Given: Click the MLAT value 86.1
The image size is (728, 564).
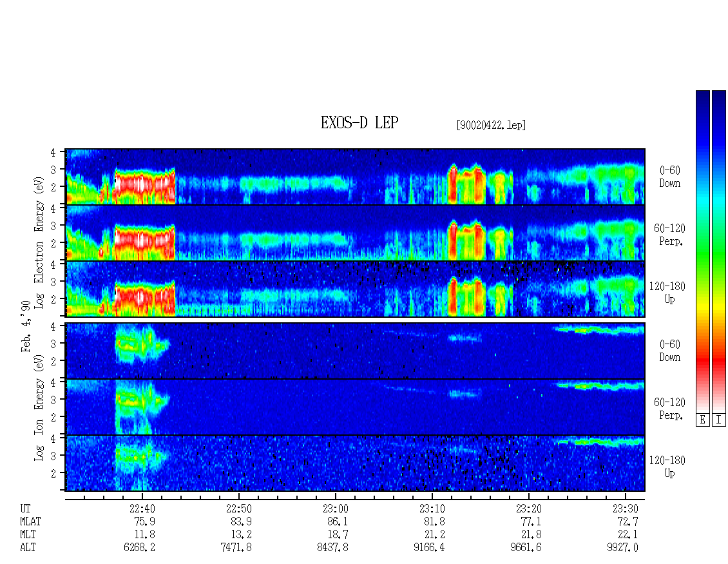Looking at the screenshot, I should pos(338,521).
